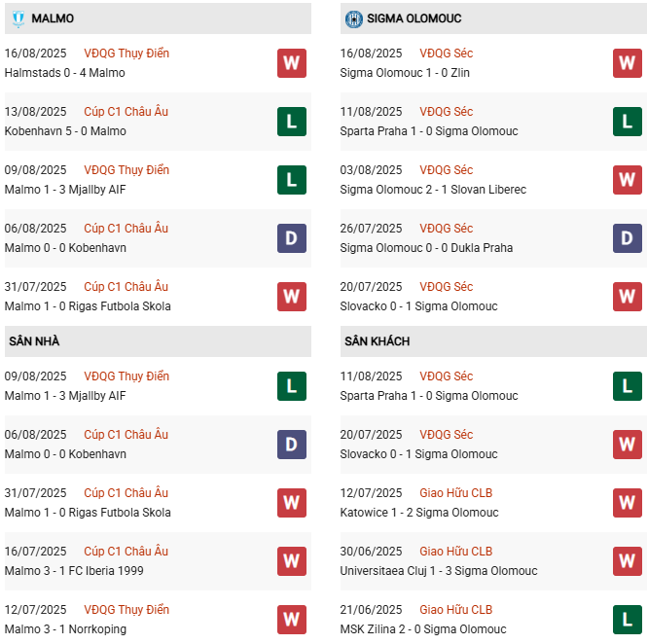Click W badge for Sigma Olomouc 1 - 0 Zlin
648x644 pixels.
point(627,63)
